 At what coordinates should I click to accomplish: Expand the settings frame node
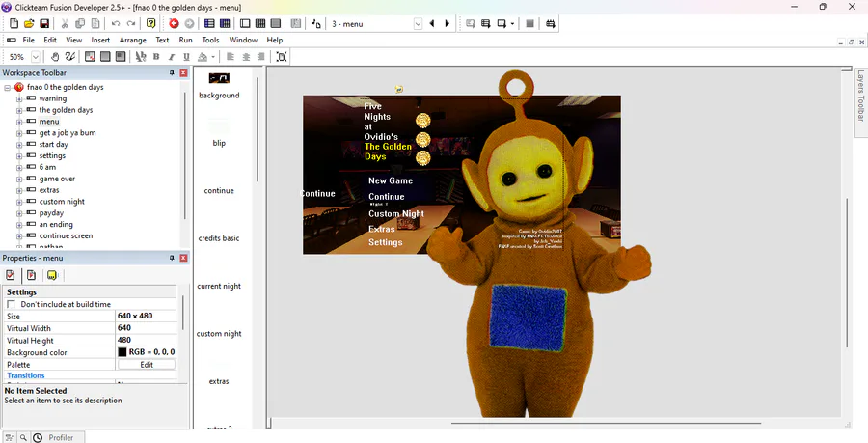pos(19,156)
